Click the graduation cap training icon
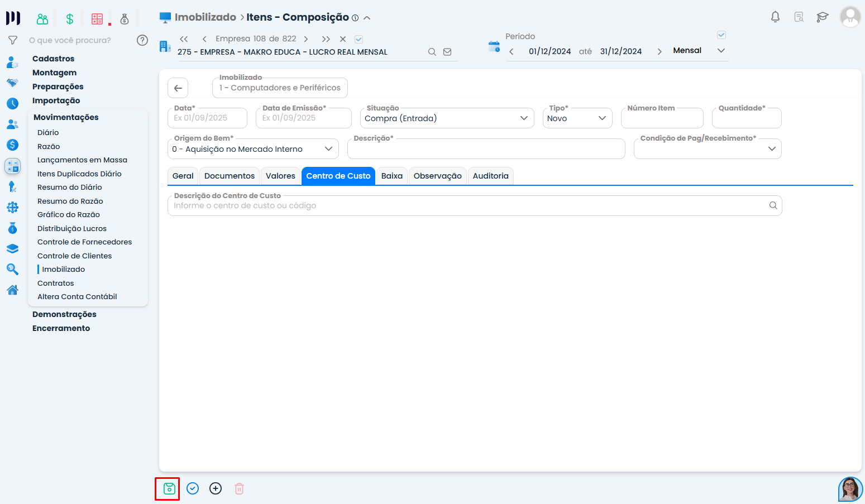 pos(822,17)
